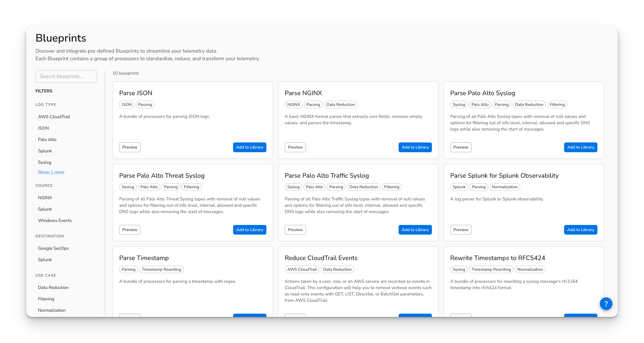Click the Search blueprints input field
Image resolution: width=644 pixels, height=343 pixels.
tap(66, 76)
